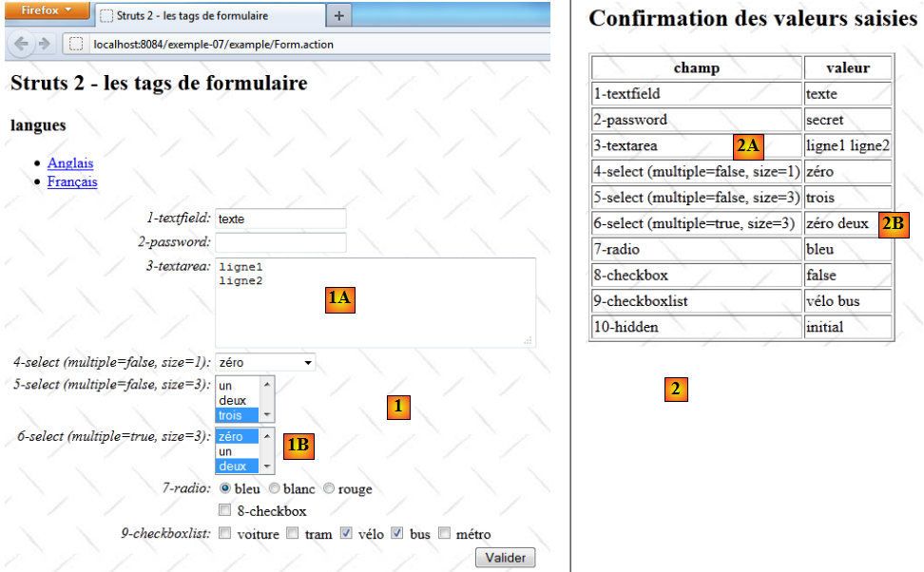Open the Firefox application menu
The height and width of the screenshot is (572, 924).
coord(46,10)
